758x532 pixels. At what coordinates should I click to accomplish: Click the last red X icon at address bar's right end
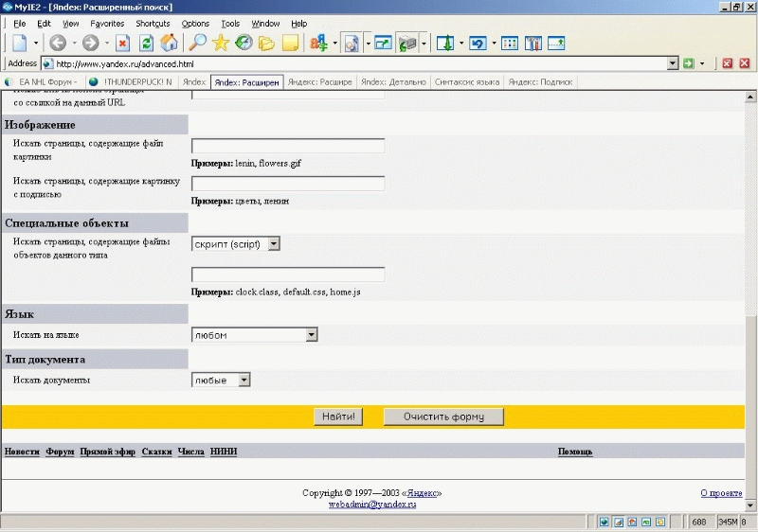[x=745, y=63]
